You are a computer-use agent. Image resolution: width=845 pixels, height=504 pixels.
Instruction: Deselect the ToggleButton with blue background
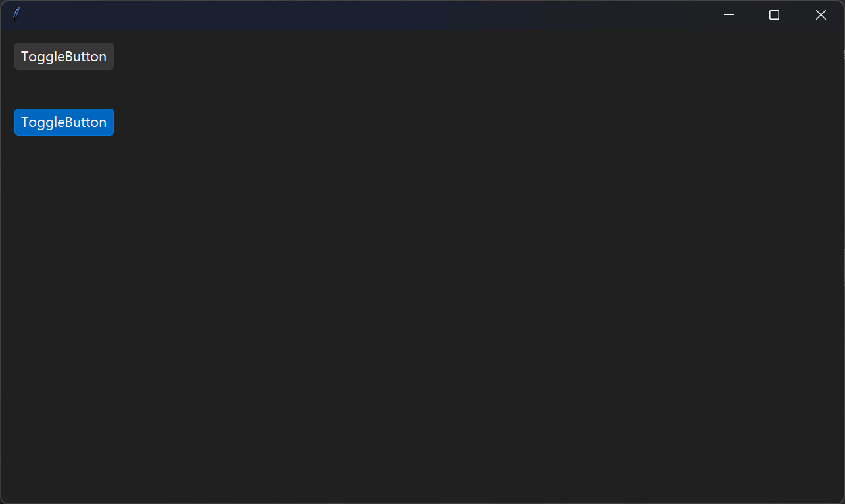pos(64,122)
